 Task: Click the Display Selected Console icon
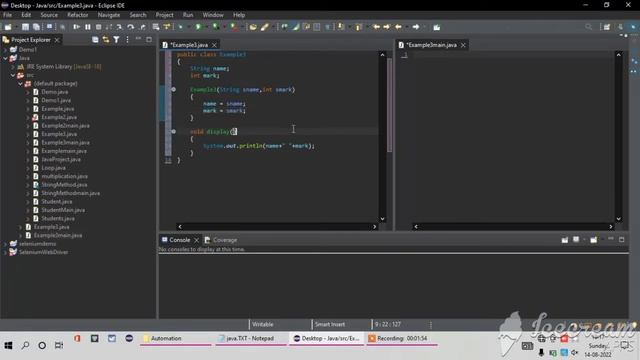click(576, 240)
